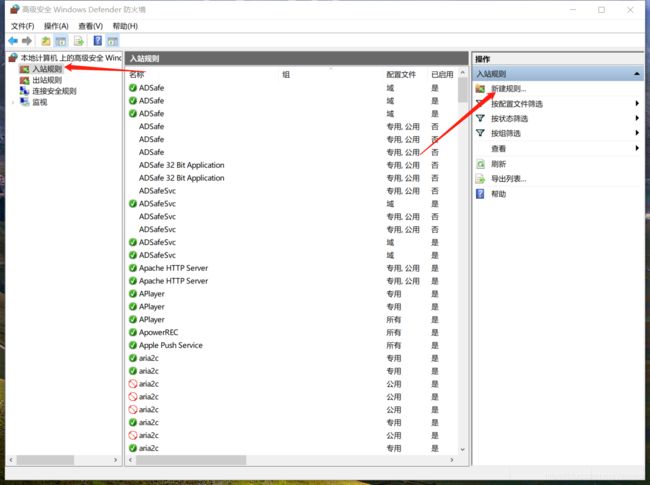Image resolution: width=650 pixels, height=485 pixels.
Task: Open the 操作(A) menu
Action: 56,26
